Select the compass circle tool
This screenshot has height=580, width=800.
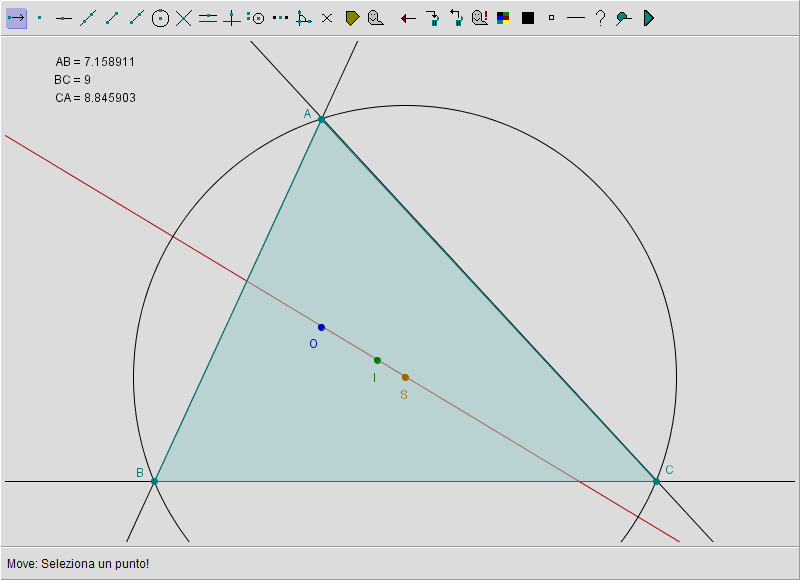coord(256,18)
